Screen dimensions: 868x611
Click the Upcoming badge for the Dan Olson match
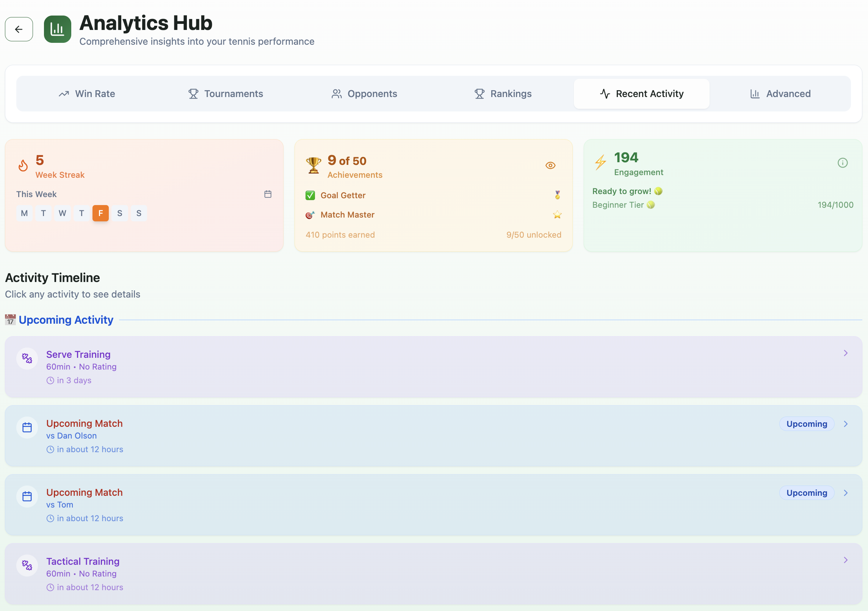click(806, 424)
